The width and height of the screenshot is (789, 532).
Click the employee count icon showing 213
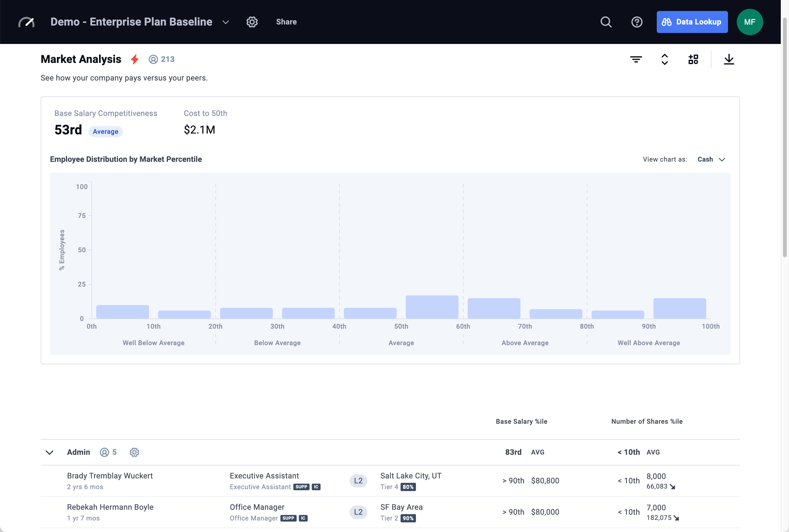153,59
